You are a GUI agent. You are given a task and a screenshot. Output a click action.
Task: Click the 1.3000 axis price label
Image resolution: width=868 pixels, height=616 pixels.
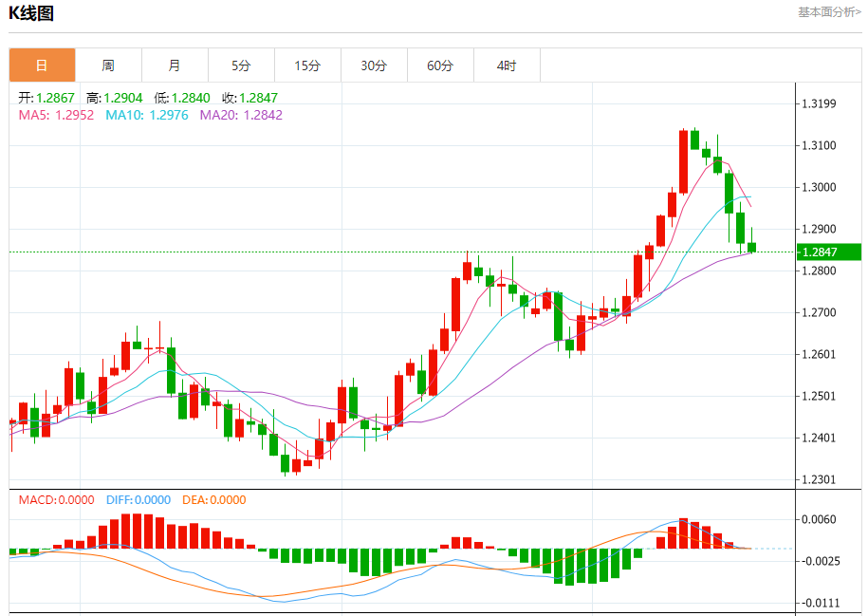coord(820,187)
